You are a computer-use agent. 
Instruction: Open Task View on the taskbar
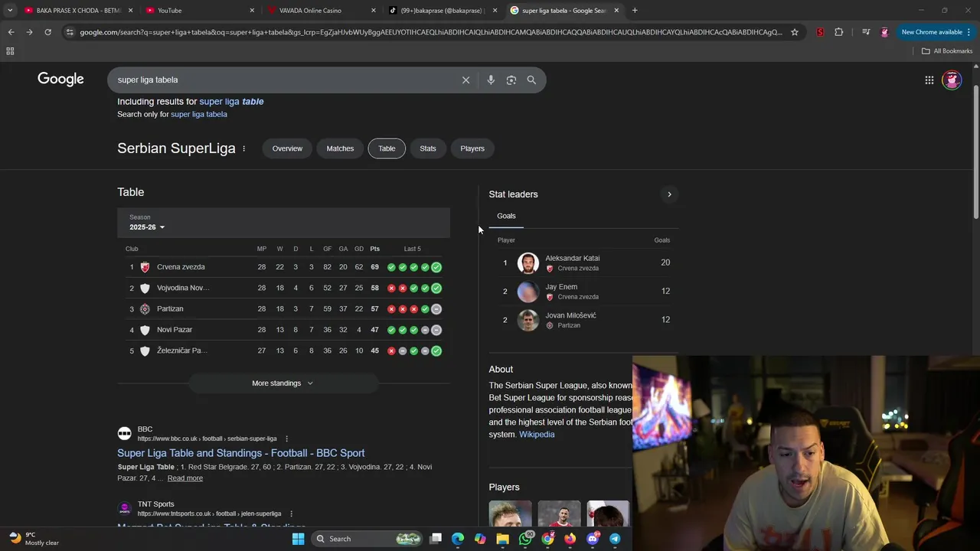pos(436,539)
